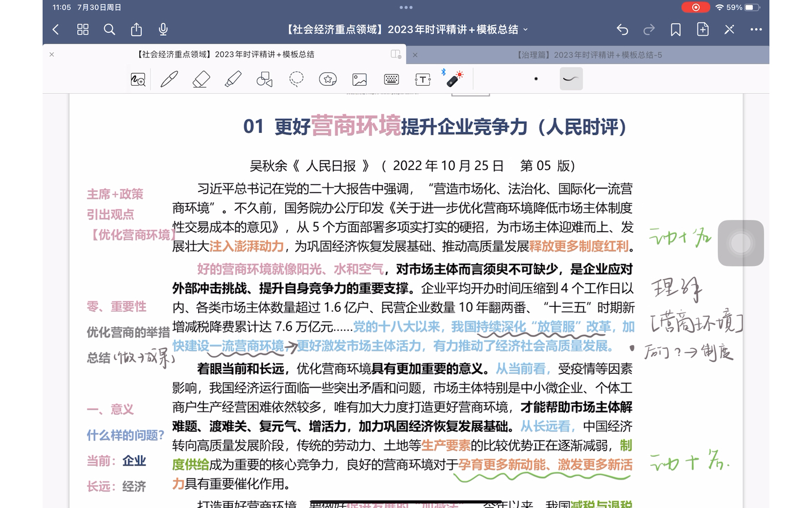
Task: Pick the Highlighter tool
Action: tap(233, 78)
